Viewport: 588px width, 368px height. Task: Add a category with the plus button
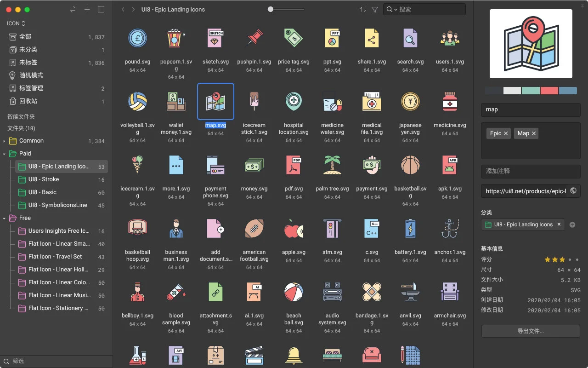(572, 225)
